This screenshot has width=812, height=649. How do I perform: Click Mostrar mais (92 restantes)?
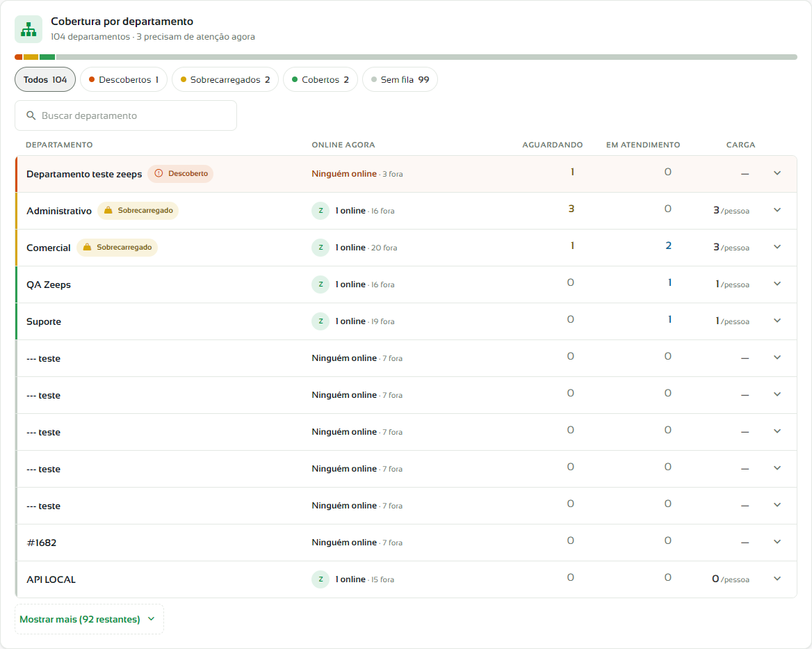[x=89, y=619]
